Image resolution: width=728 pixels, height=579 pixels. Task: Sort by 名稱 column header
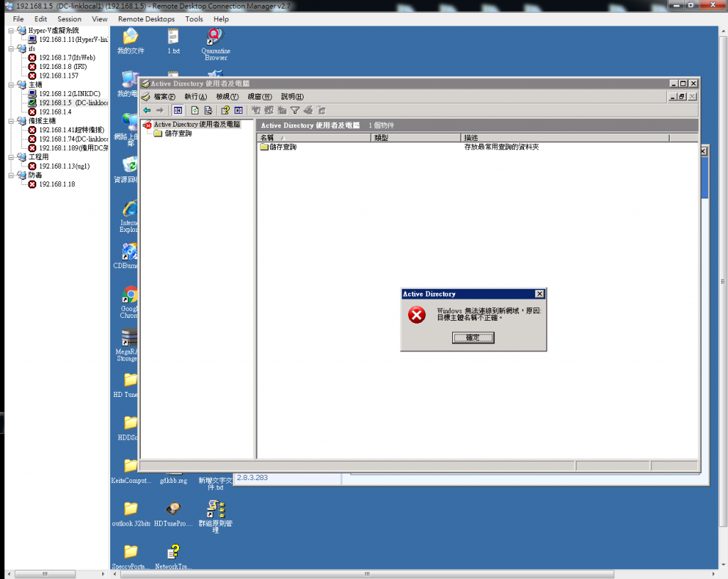[x=314, y=137]
